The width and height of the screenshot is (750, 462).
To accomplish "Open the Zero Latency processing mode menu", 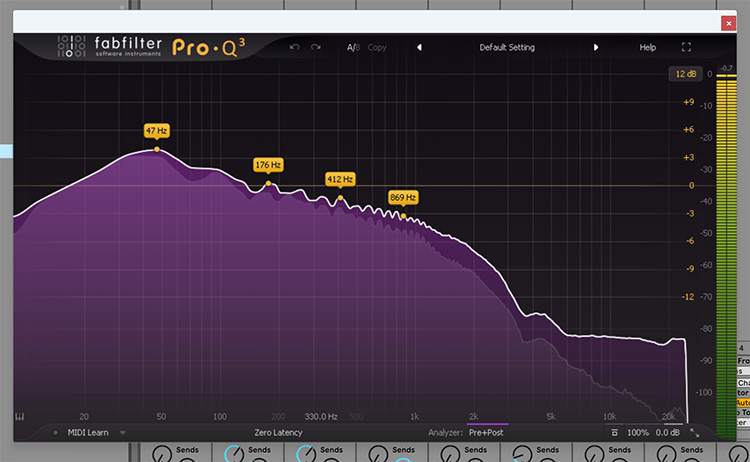I will pos(278,432).
